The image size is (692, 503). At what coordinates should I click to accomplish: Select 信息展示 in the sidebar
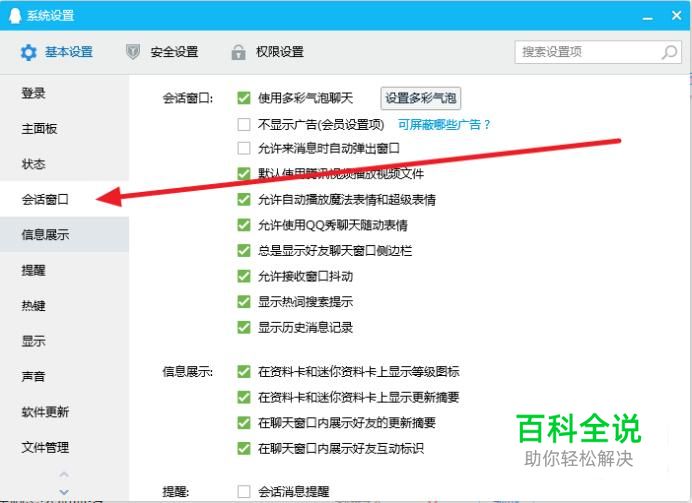coord(64,234)
